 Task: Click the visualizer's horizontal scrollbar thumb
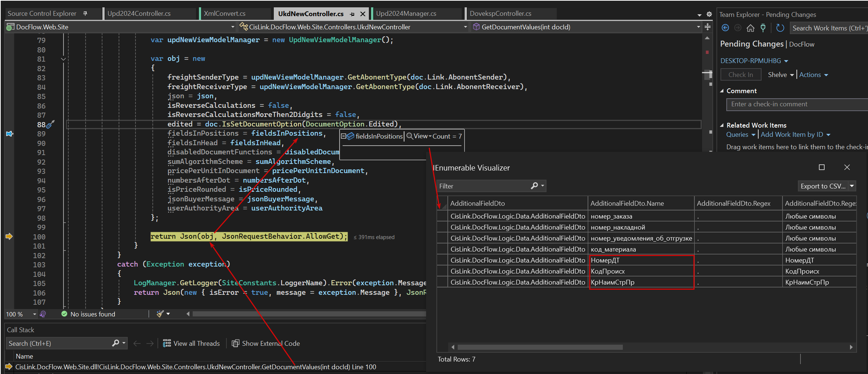(540, 347)
